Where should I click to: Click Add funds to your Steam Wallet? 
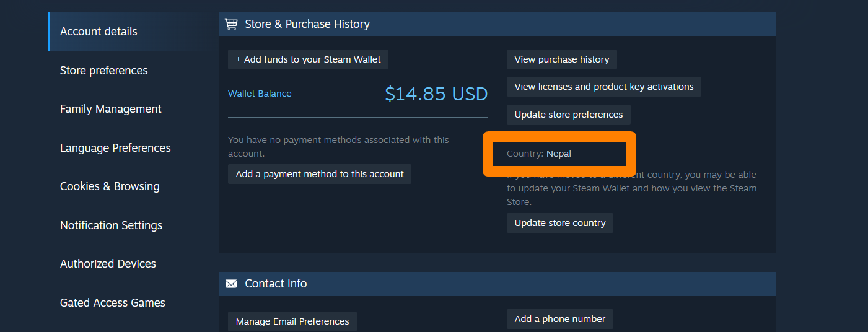pyautogui.click(x=309, y=59)
